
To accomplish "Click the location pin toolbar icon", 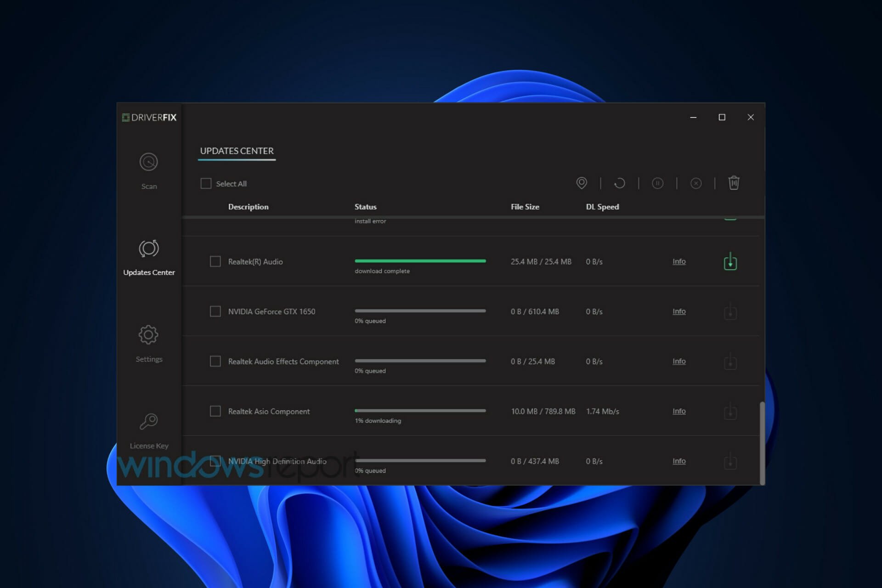I will pyautogui.click(x=582, y=183).
